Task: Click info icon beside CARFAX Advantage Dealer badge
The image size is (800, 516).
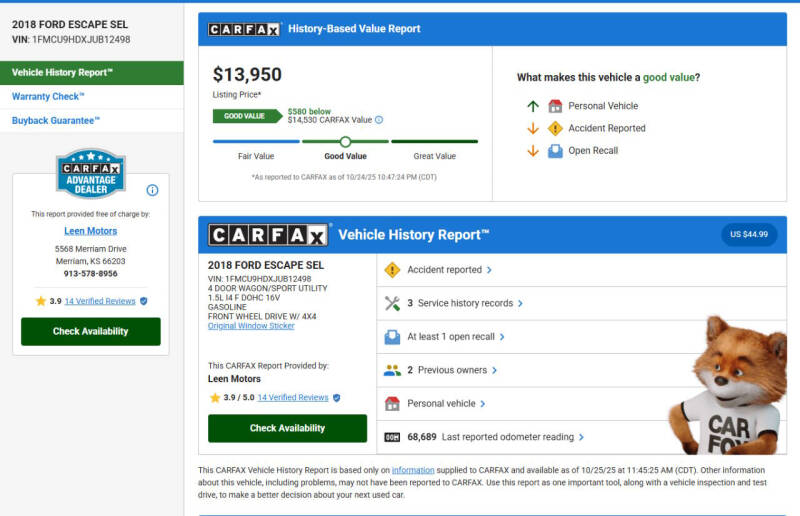Action: (x=152, y=190)
